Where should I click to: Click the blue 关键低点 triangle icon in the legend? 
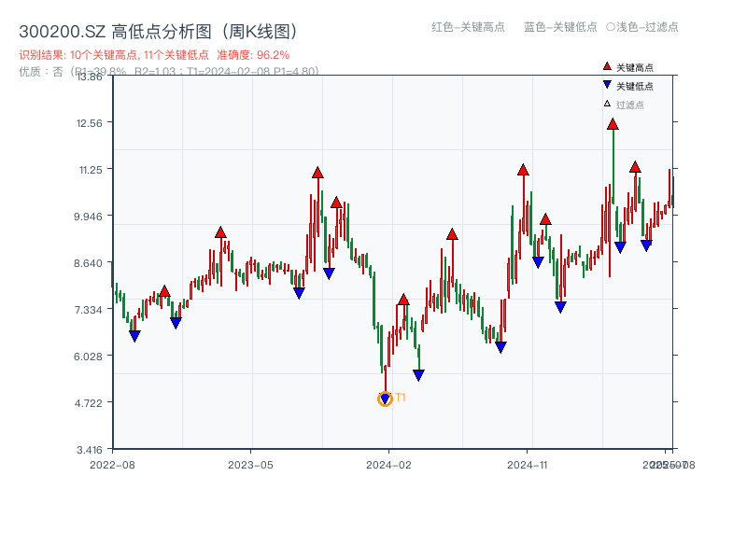(607, 83)
